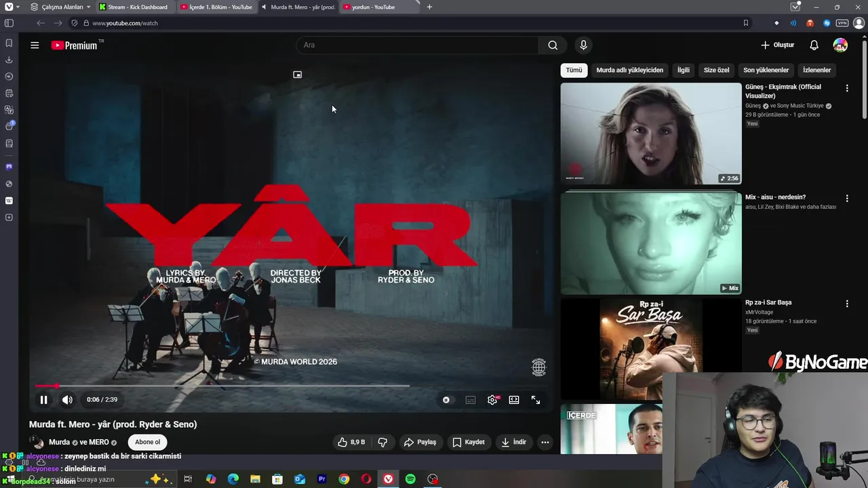
Task: Share video using Paylaş
Action: click(x=420, y=442)
